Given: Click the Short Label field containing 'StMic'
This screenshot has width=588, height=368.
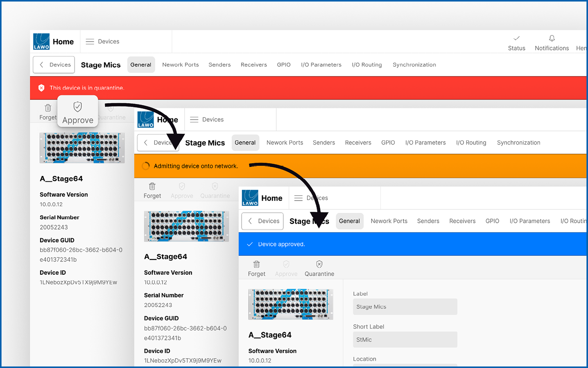Looking at the screenshot, I should 405,339.
